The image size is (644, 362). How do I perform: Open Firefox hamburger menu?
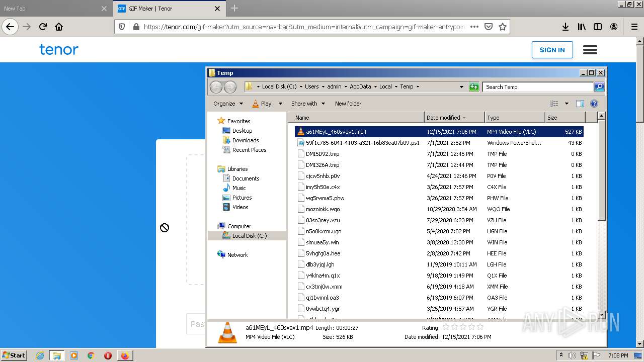(x=634, y=27)
